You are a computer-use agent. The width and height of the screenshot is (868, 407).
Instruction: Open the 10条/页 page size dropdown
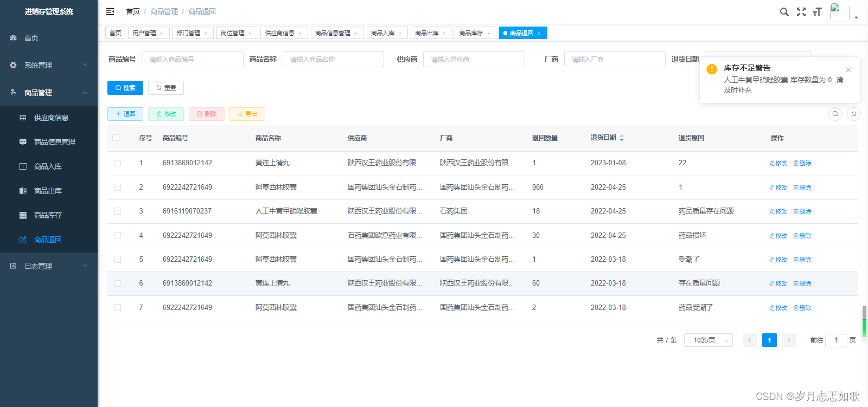coord(709,340)
